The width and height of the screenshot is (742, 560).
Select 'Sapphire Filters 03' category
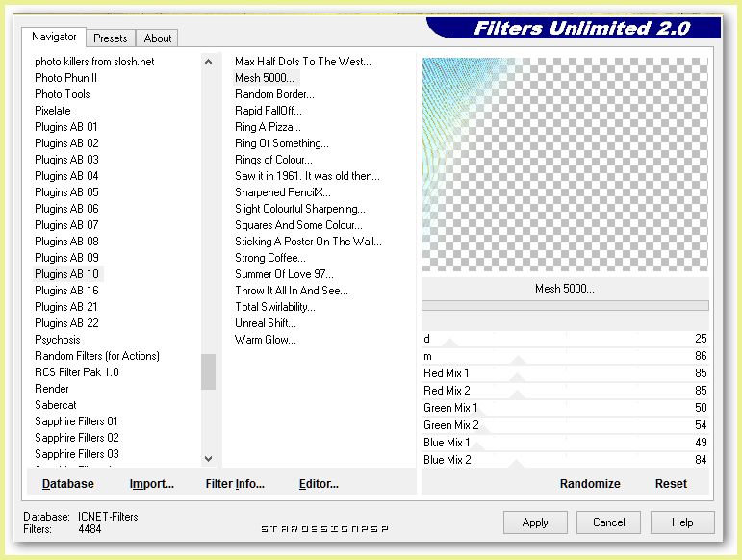(x=77, y=454)
